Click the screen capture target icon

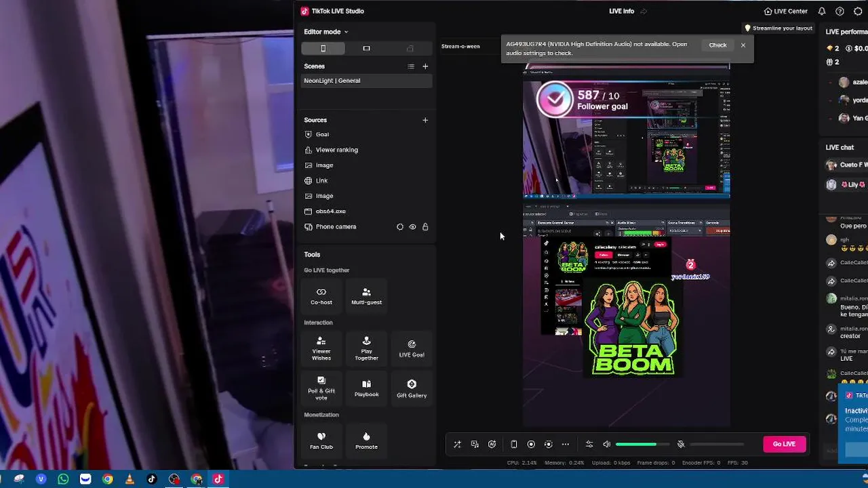548,445
